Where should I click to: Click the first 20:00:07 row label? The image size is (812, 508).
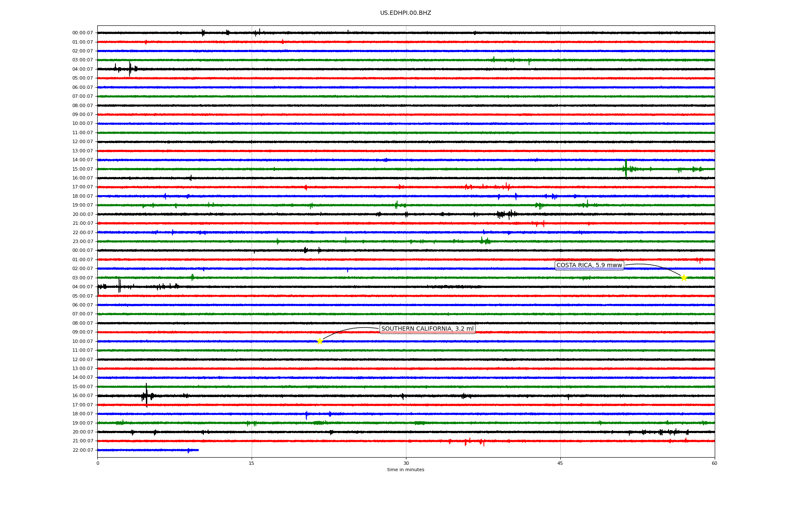[x=82, y=215]
